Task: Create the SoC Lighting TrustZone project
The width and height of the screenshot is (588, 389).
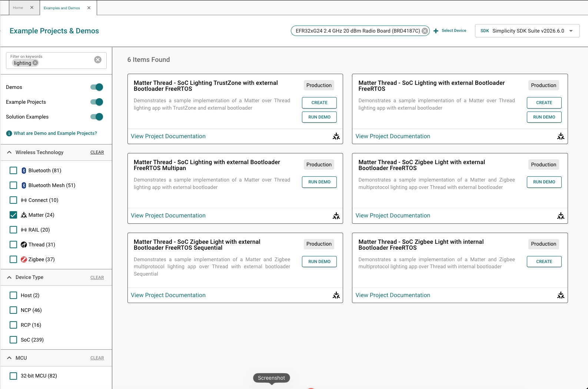Action: coord(319,103)
